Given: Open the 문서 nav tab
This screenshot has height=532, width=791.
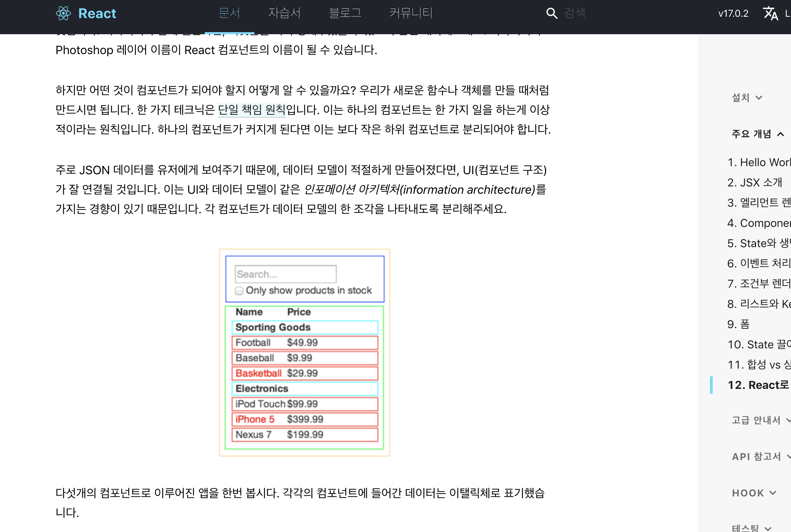Looking at the screenshot, I should (229, 13).
